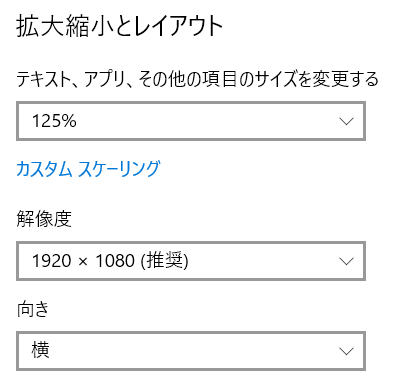The image size is (400, 391).
Task: Click the 1920 × 1080 value text
Action: coord(83,261)
